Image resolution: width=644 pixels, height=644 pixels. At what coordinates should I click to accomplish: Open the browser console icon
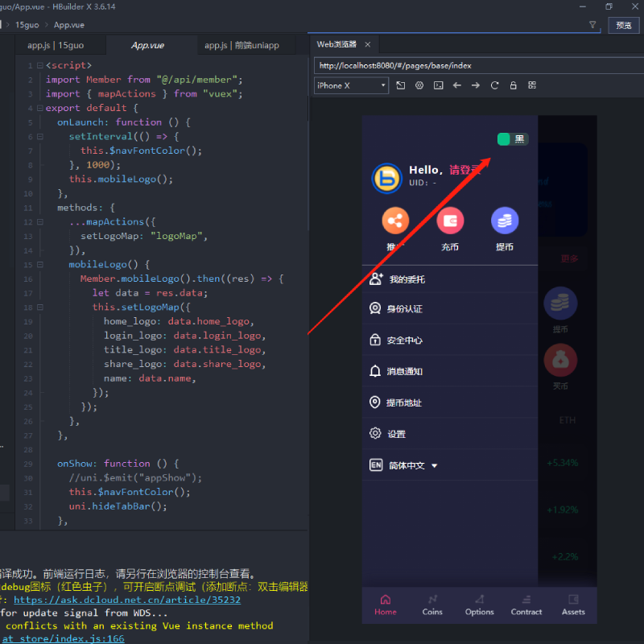pos(438,85)
